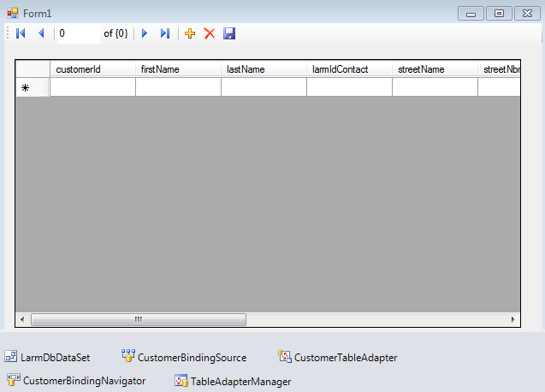
Task: Click the TableAdapterManager label
Action: coord(241,382)
